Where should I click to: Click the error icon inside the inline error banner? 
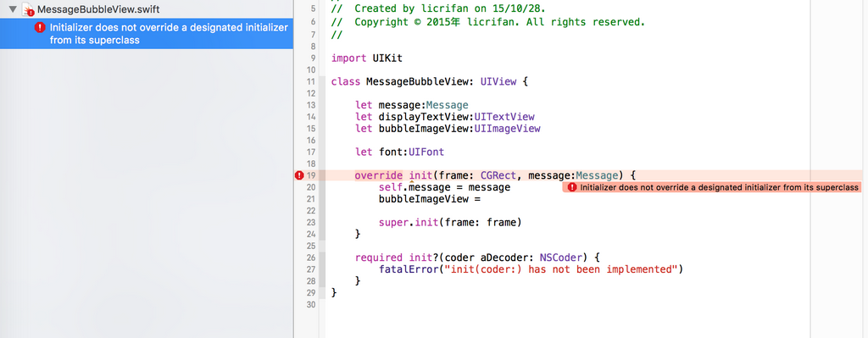572,187
